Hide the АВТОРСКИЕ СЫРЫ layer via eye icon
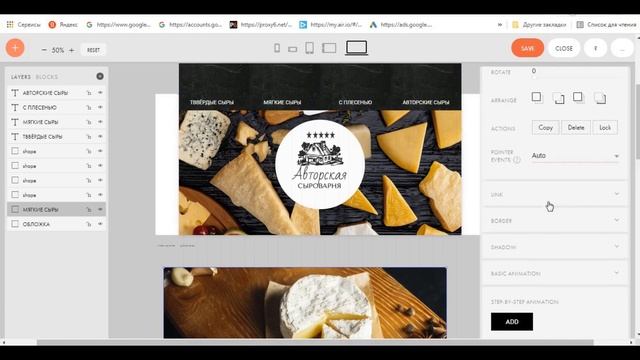Image resolution: width=640 pixels, height=360 pixels. [x=100, y=93]
